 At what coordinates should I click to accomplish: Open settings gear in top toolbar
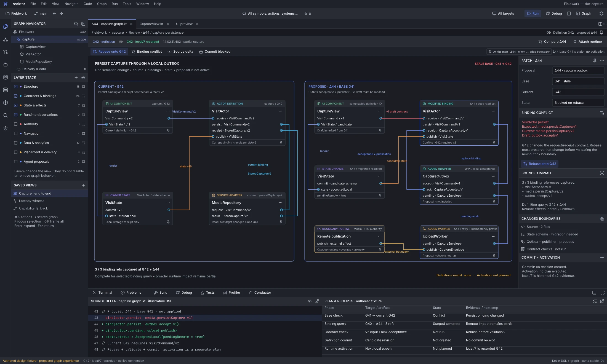601,14
